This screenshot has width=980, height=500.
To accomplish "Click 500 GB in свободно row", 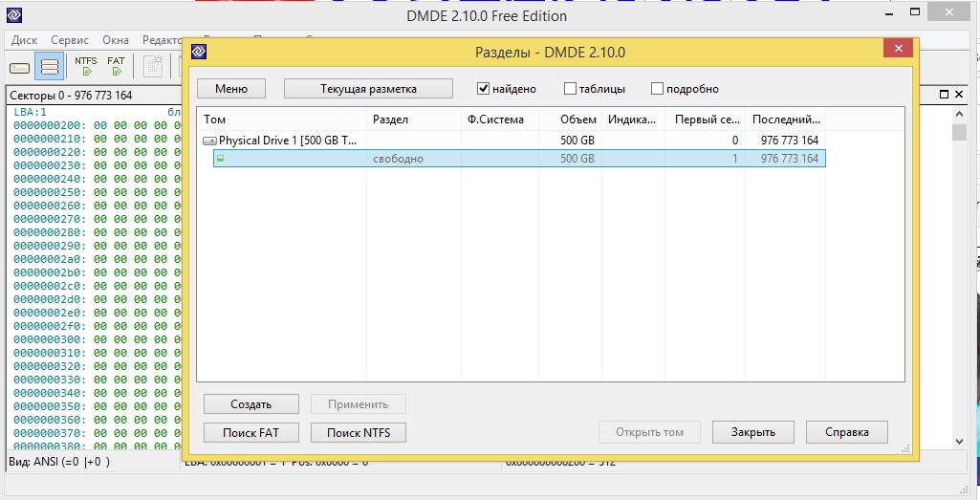I will coord(577,159).
